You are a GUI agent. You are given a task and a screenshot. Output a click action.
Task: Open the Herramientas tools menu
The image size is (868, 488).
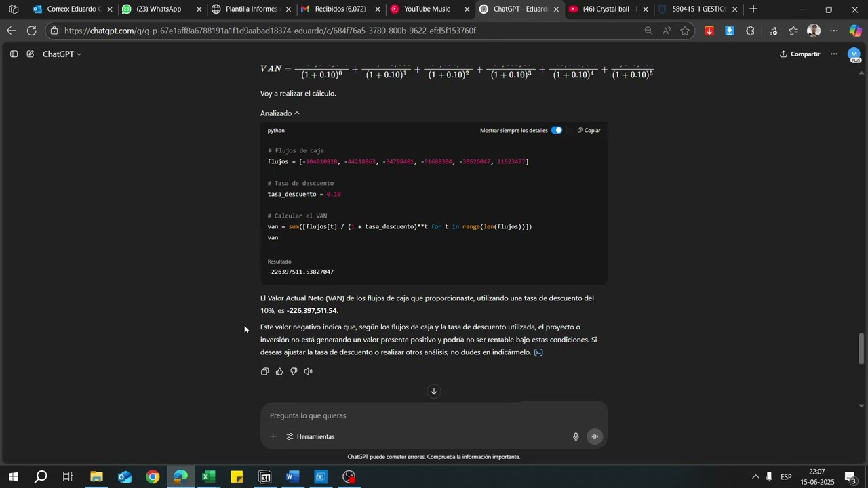[x=311, y=436]
